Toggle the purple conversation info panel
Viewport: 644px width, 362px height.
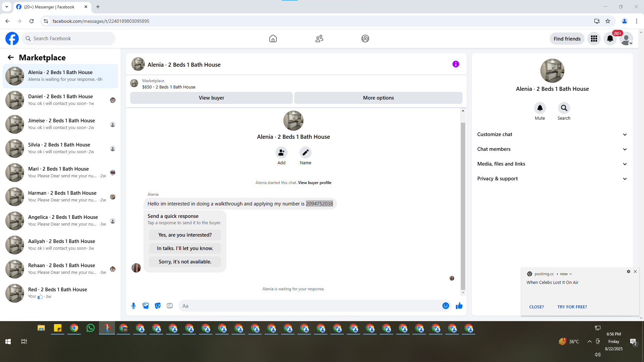tap(455, 64)
